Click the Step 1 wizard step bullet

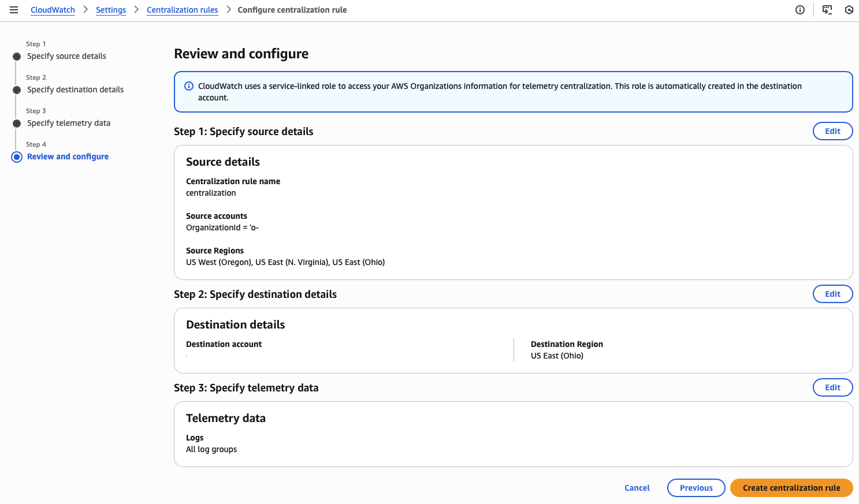click(x=17, y=57)
